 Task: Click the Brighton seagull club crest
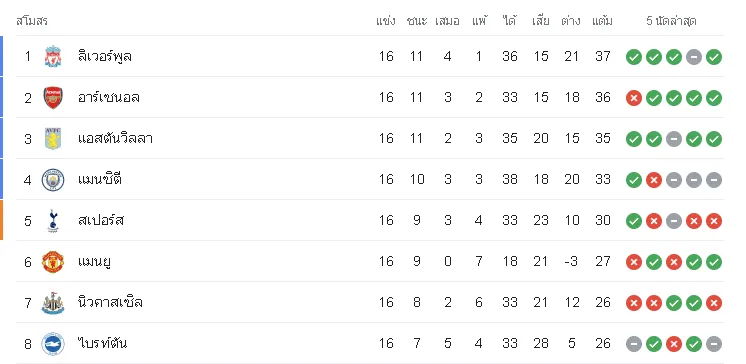pyautogui.click(x=53, y=344)
